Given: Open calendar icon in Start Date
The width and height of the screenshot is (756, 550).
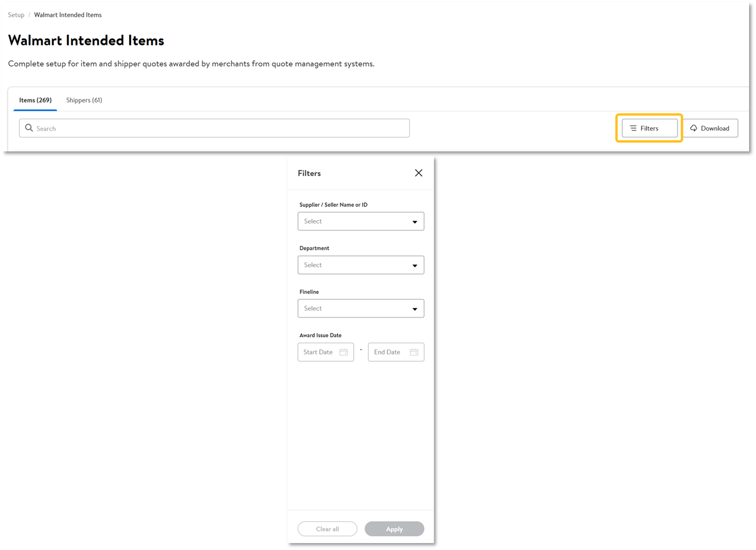Looking at the screenshot, I should click(x=344, y=352).
